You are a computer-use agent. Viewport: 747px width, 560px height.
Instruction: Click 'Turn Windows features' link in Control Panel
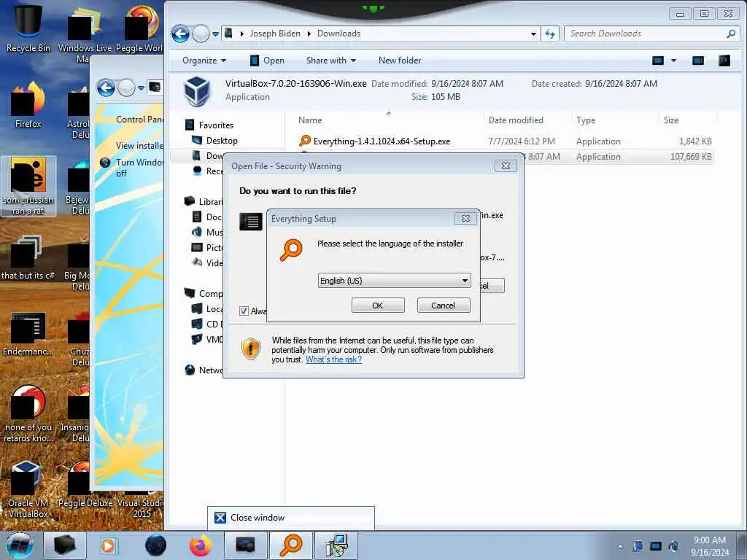tap(140, 168)
